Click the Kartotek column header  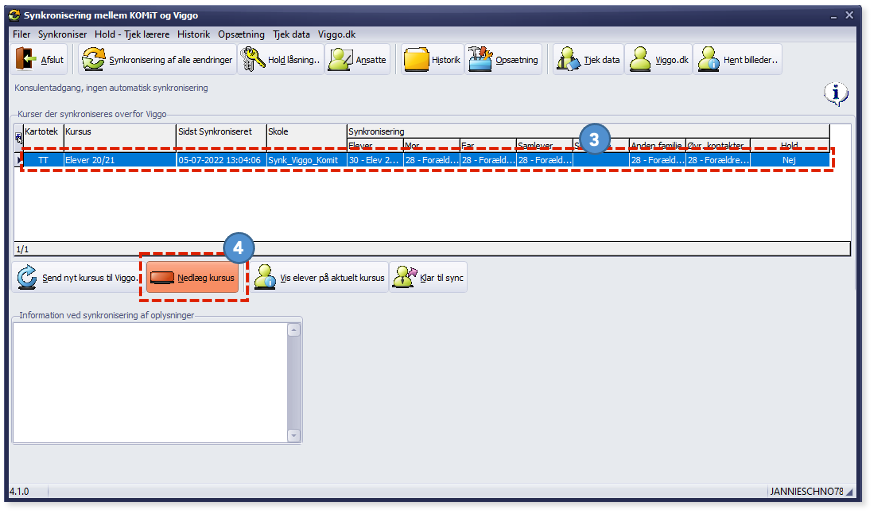coord(43,136)
